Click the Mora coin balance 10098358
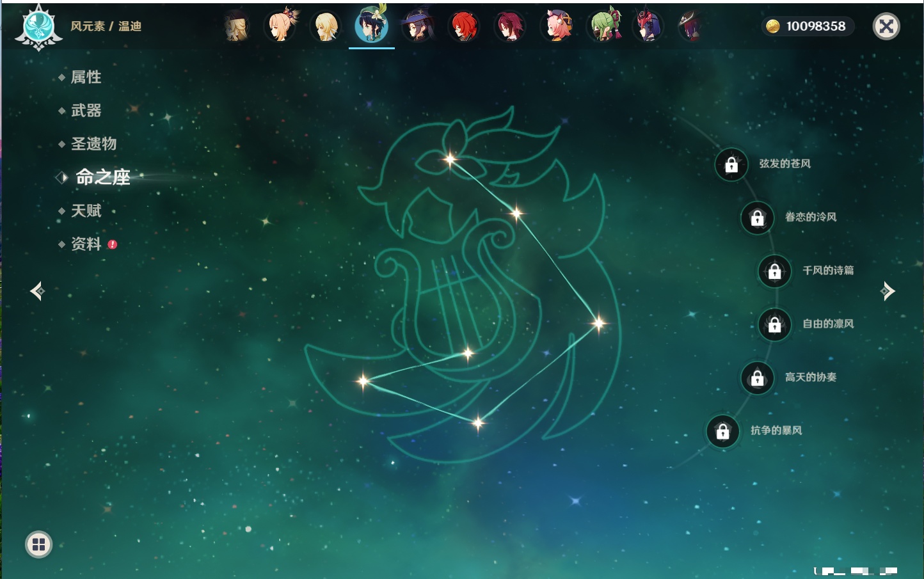This screenshot has height=579, width=924. pos(809,26)
